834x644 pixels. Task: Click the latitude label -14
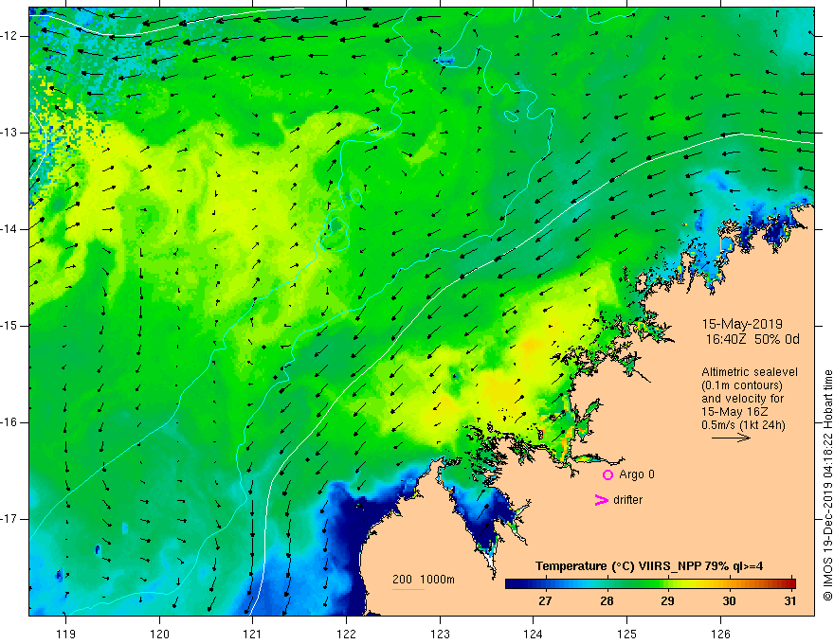click(9, 229)
